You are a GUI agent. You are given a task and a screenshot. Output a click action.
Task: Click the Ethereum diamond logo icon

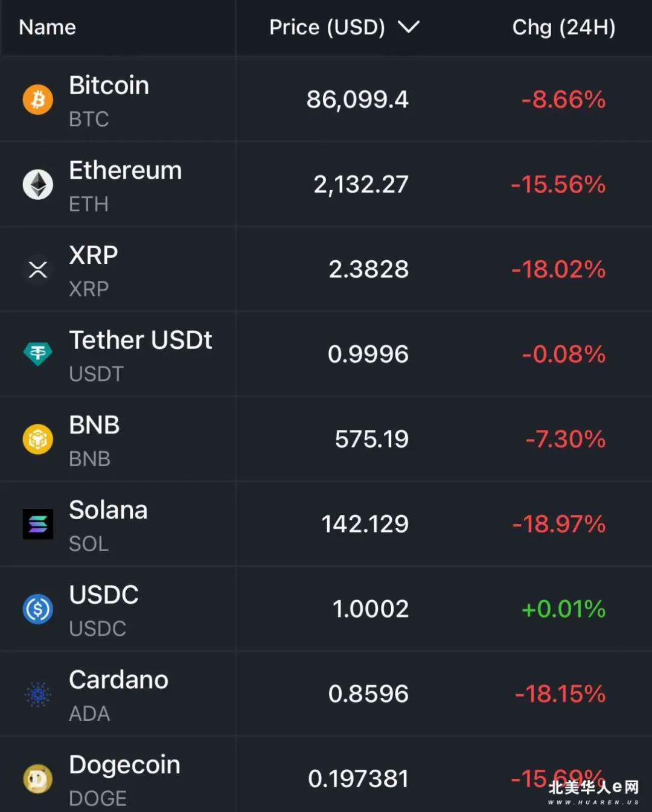38,184
